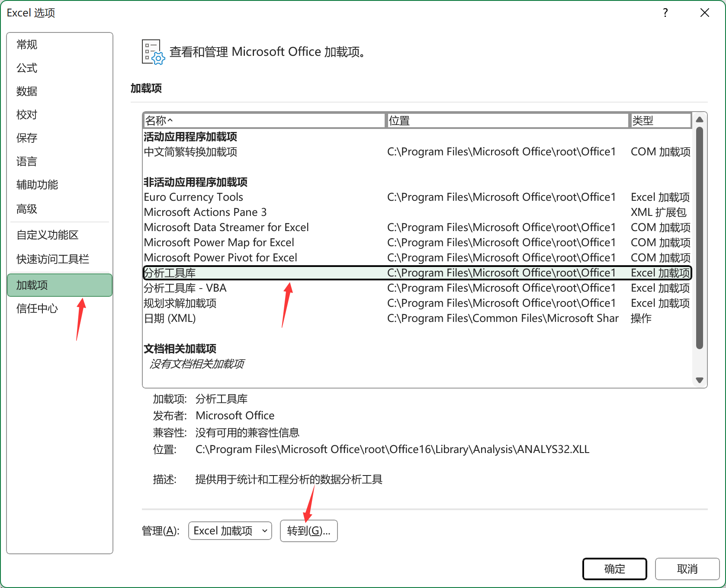Select Microsoft Data Streamer for Excel
The width and height of the screenshot is (726, 588).
pyautogui.click(x=417, y=228)
